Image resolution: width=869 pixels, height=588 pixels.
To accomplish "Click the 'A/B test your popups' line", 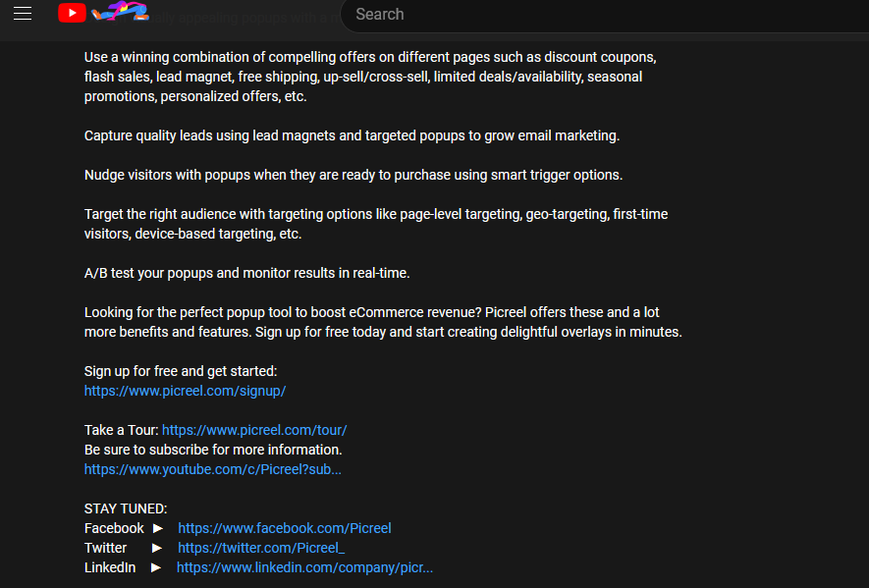I will (247, 273).
